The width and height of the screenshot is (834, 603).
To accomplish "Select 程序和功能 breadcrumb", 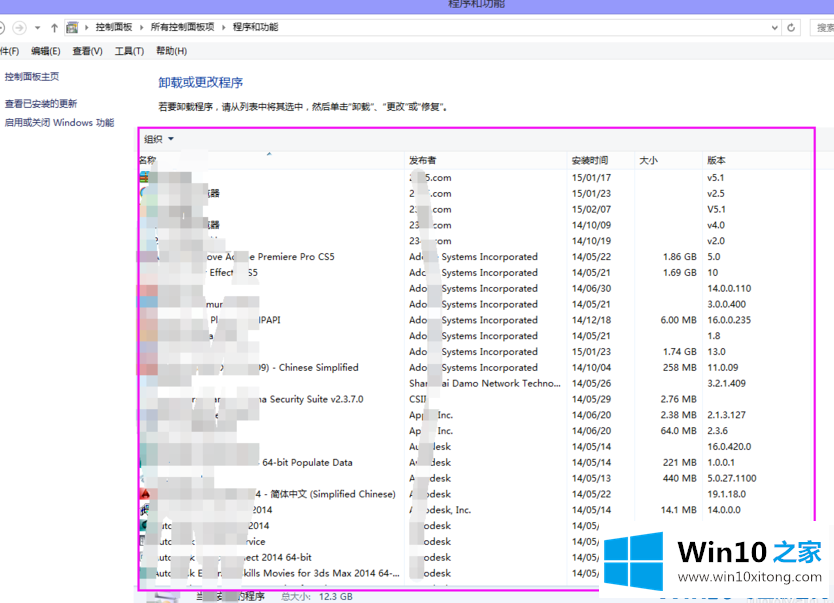I will (x=255, y=27).
